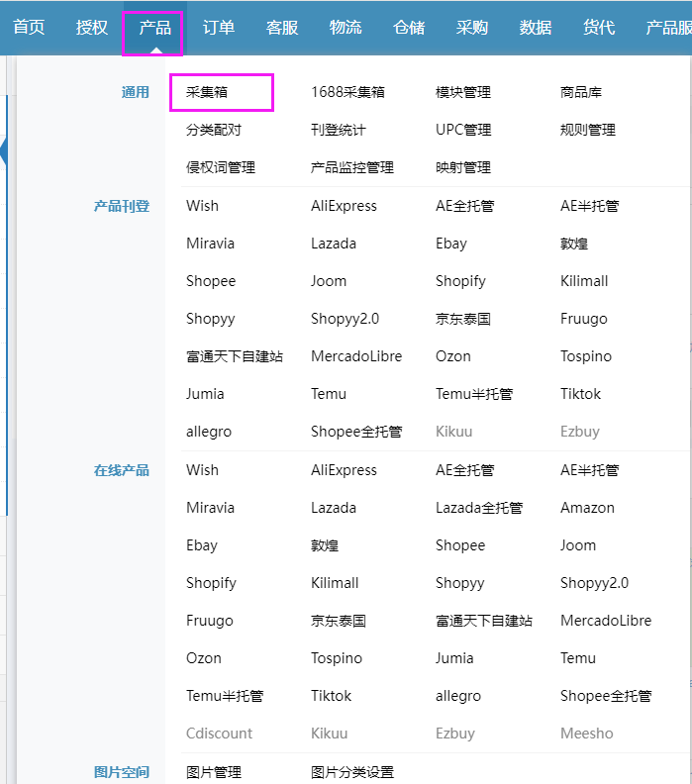Open Amazon under 在线产品

587,508
